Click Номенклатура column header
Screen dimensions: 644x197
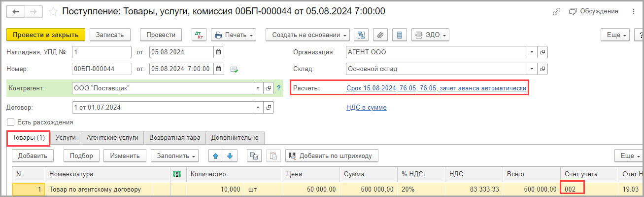(108, 174)
